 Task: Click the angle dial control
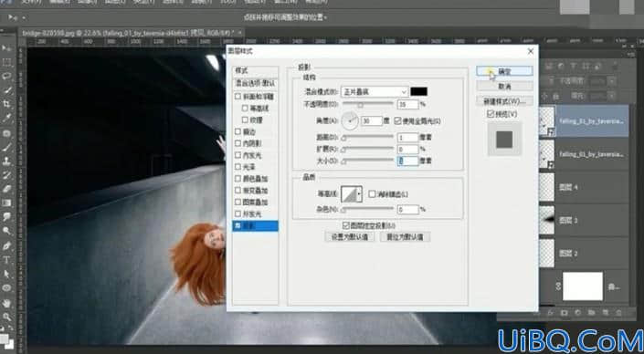click(350, 120)
